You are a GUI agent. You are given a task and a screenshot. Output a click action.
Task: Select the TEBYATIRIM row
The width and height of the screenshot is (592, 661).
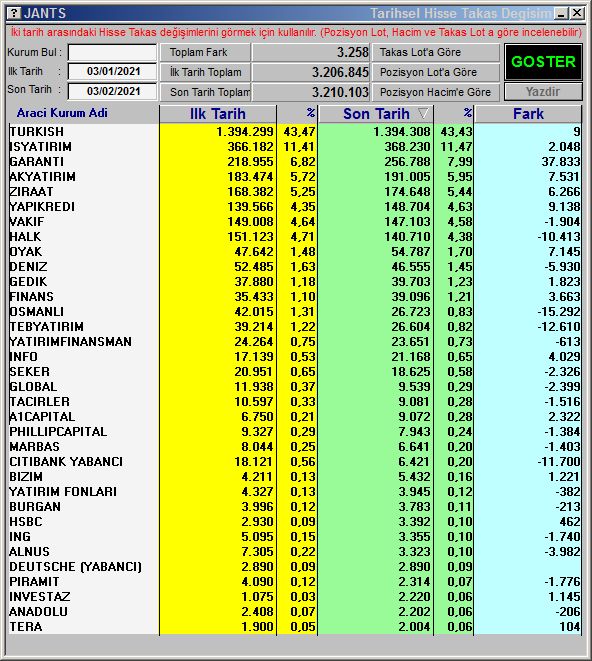coord(295,327)
